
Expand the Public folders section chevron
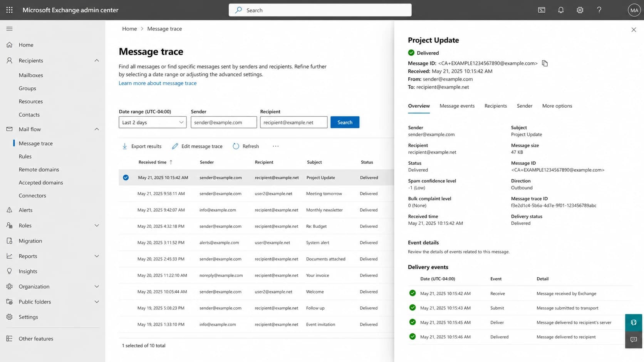pyautogui.click(x=97, y=302)
